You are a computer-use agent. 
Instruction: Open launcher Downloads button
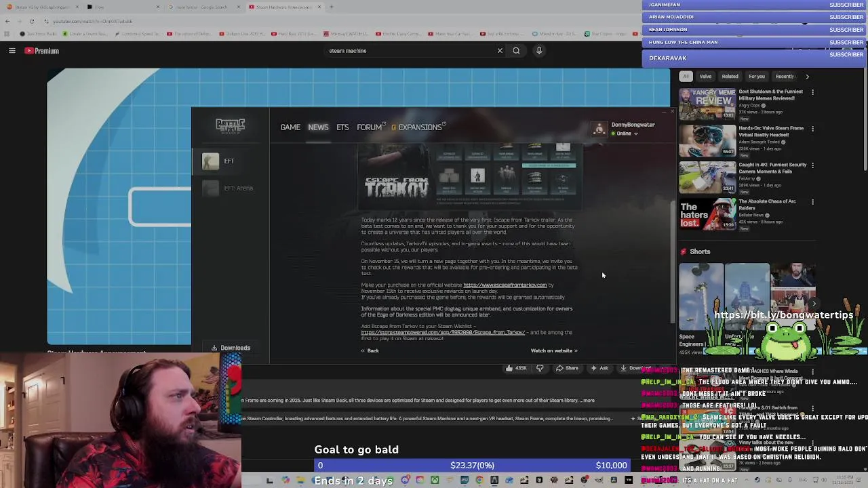tap(231, 348)
